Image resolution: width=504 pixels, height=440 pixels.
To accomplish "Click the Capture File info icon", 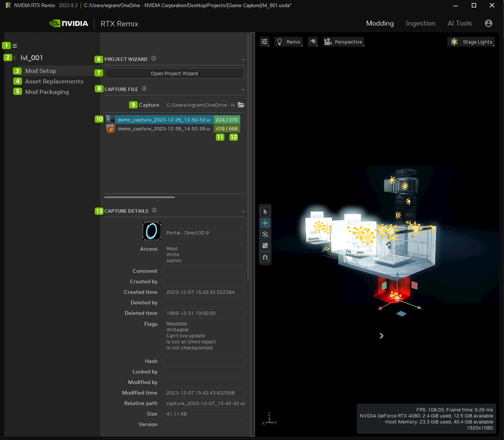I will (x=144, y=89).
